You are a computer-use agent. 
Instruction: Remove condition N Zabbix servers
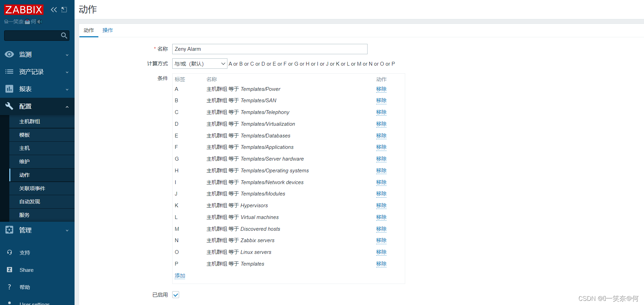point(381,240)
